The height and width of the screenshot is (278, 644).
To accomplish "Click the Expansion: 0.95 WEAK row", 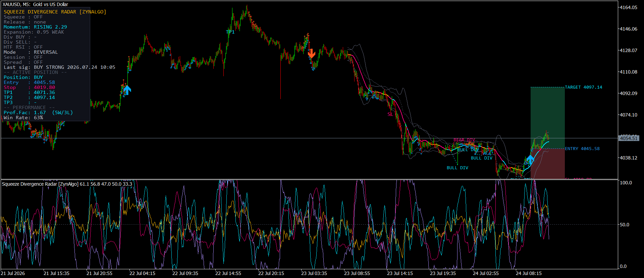I will [34, 32].
